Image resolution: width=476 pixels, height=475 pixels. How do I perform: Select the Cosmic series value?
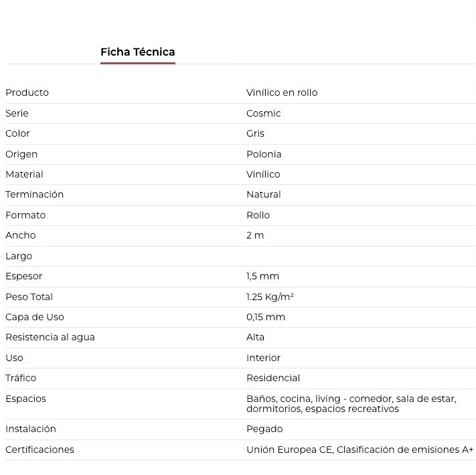[x=263, y=113]
